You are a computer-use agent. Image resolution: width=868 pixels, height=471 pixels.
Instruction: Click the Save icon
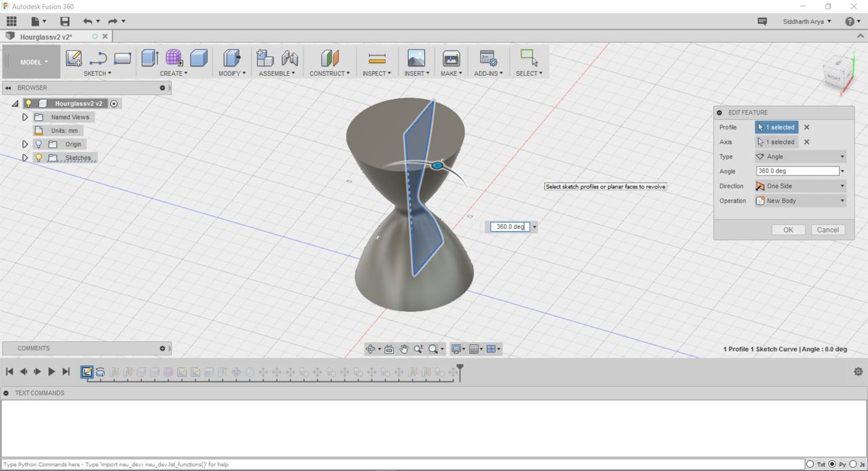click(x=64, y=22)
